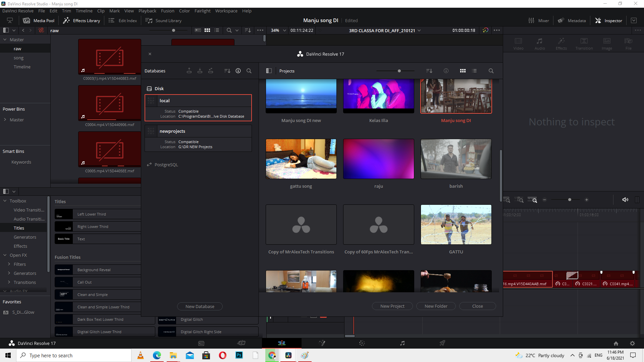Collapse the Toolbox category

click(x=5, y=201)
